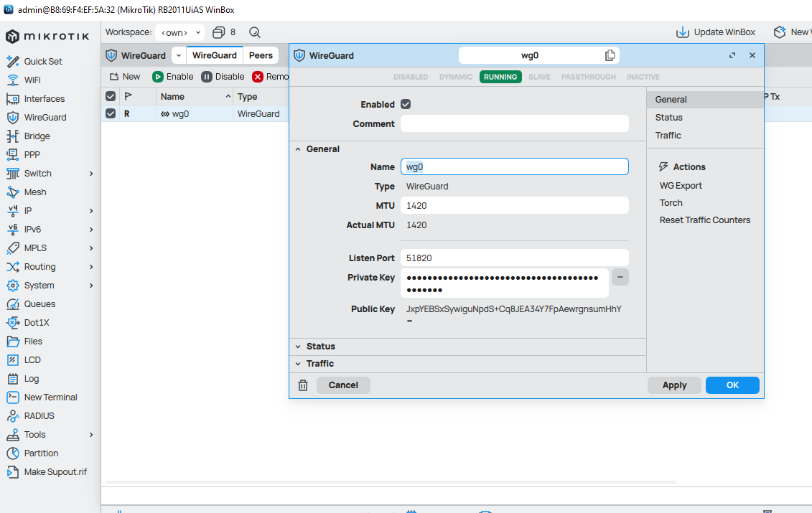Expand the IP submenu
Image resolution: width=812 pixels, height=513 pixels.
(91, 211)
